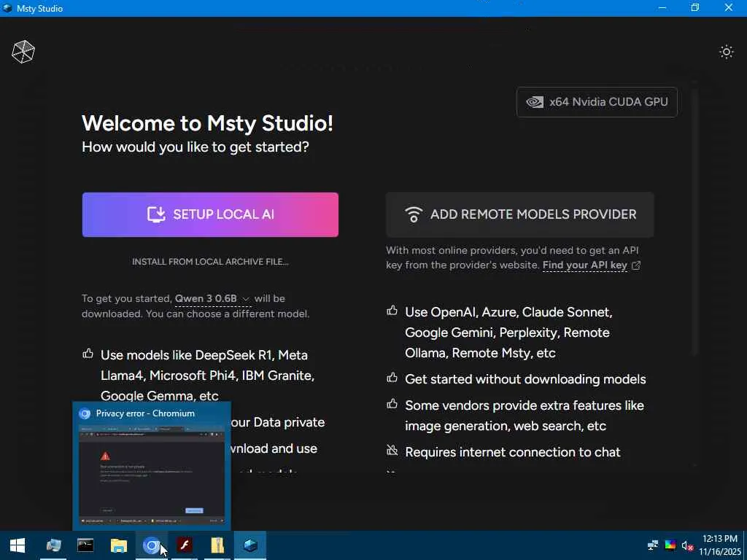
Task: Open the Qwen 3 0.6B model dropdown
Action: coord(212,298)
